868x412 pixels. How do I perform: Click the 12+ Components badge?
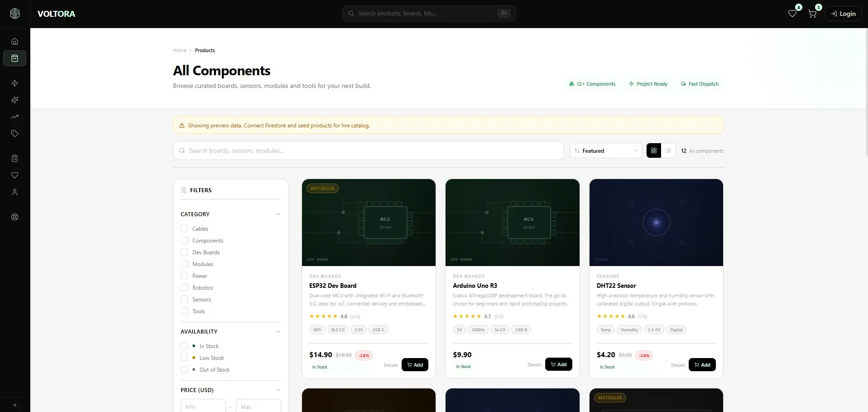click(592, 84)
